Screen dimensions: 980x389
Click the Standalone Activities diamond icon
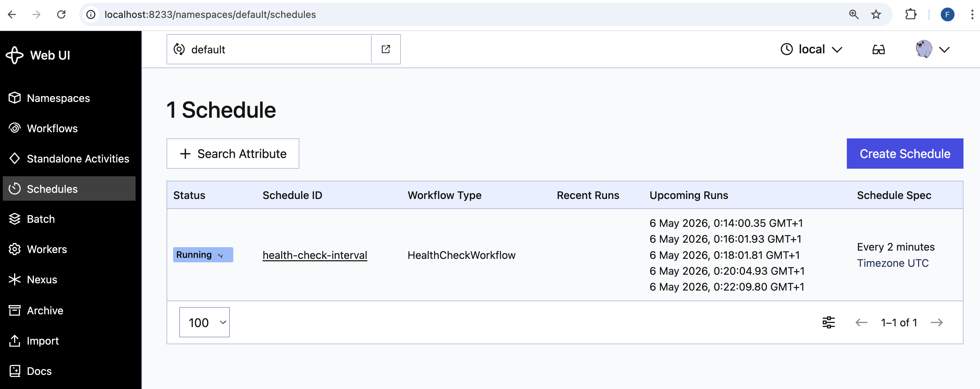tap(14, 158)
